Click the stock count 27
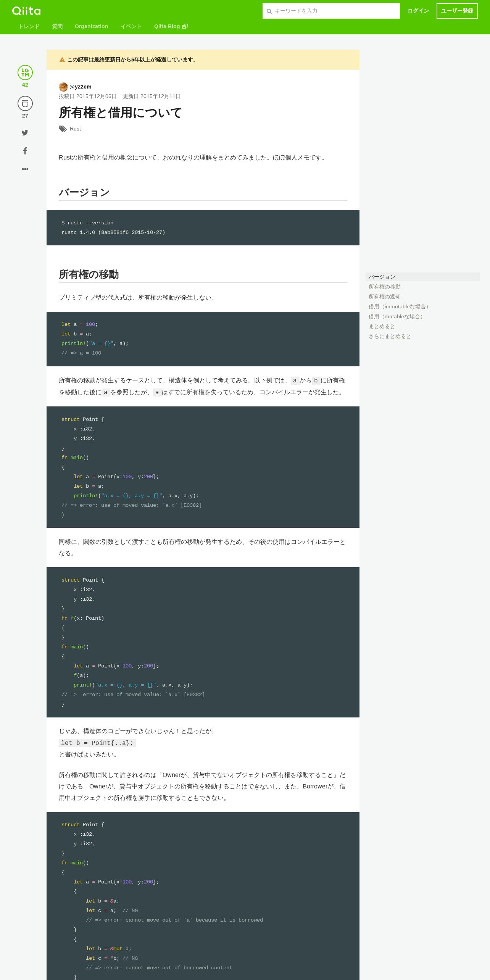The height and width of the screenshot is (980, 490). point(25,116)
